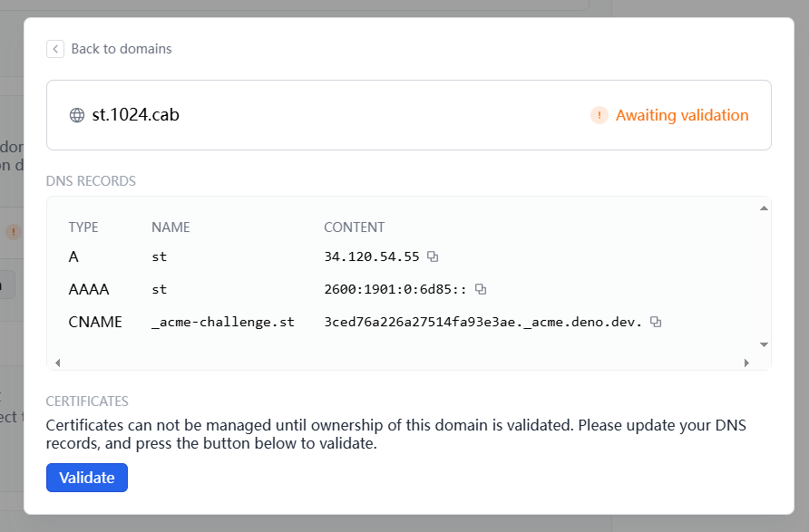The height and width of the screenshot is (532, 809).
Task: Copy the AAAA record IPv6 content
Action: click(x=481, y=289)
